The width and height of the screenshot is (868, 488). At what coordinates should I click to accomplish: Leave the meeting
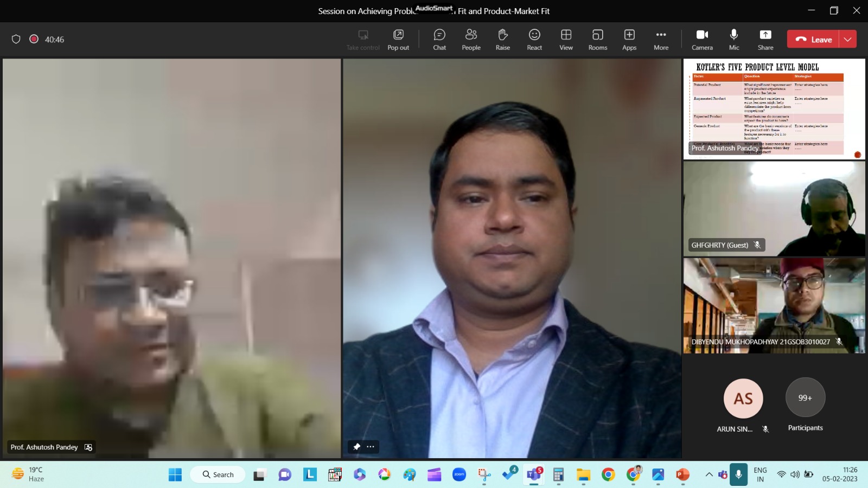813,39
